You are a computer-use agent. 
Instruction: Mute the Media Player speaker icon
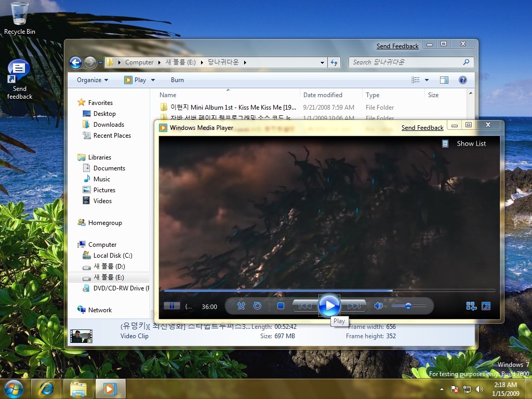pyautogui.click(x=378, y=306)
